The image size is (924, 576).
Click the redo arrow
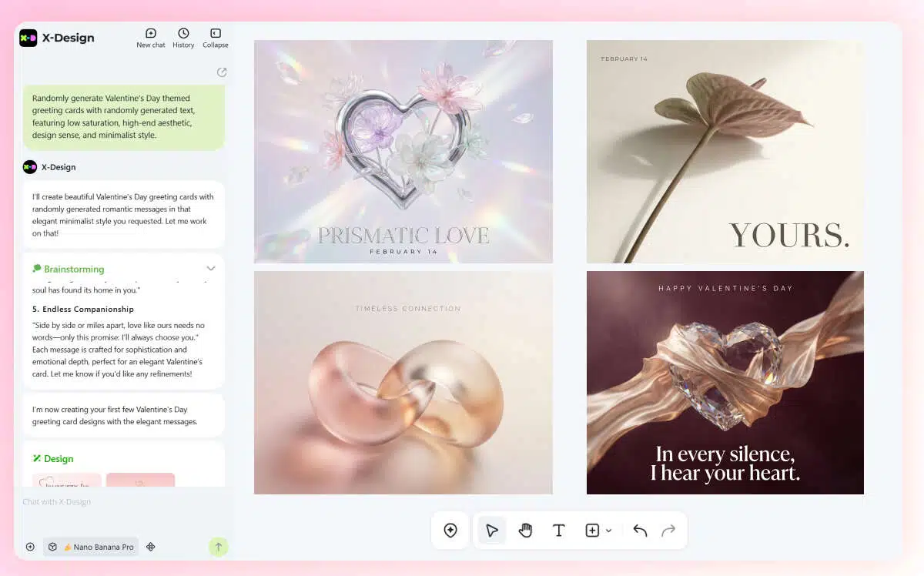tap(668, 531)
